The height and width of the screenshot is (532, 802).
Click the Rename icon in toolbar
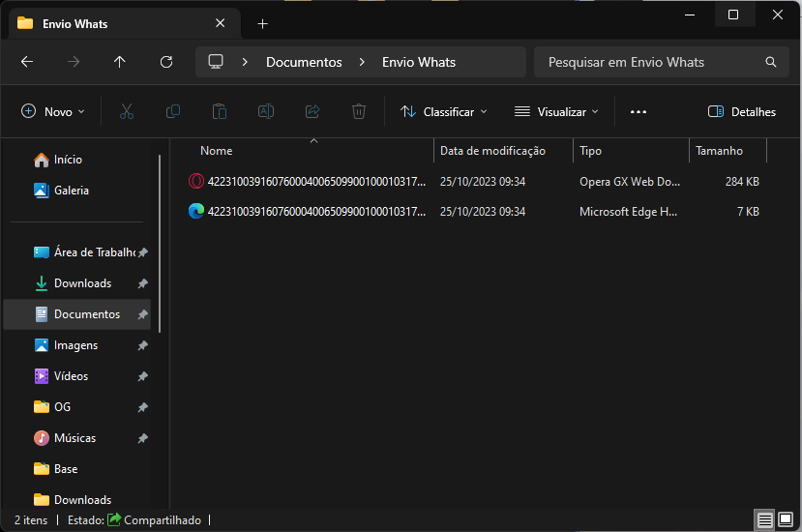point(265,111)
